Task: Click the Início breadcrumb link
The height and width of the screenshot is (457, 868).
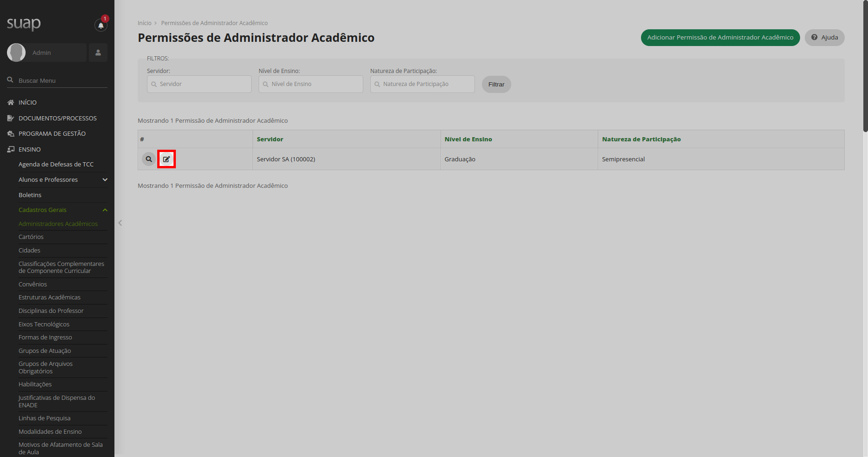Action: coord(144,23)
